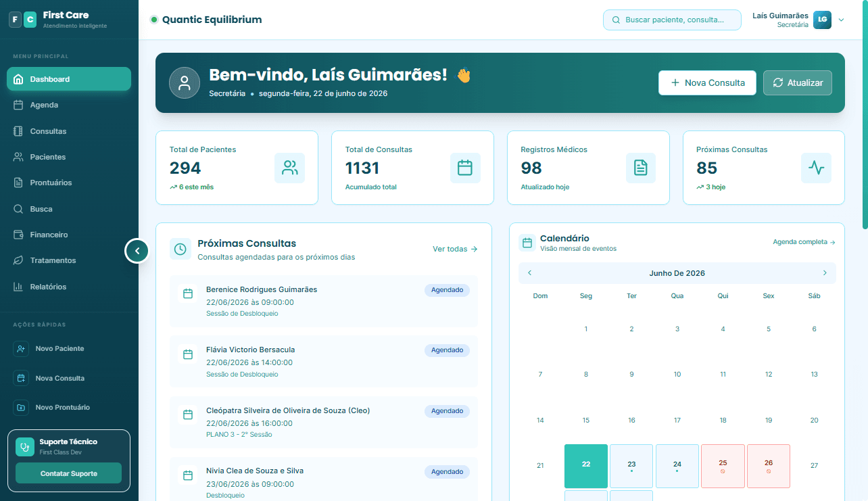Select day 25 in the calendar
Viewport: 868px width, 501px height.
point(723,466)
